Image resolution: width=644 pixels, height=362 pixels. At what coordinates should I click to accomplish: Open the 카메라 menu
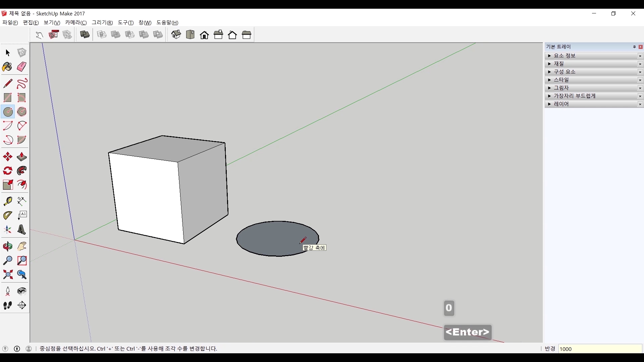76,22
